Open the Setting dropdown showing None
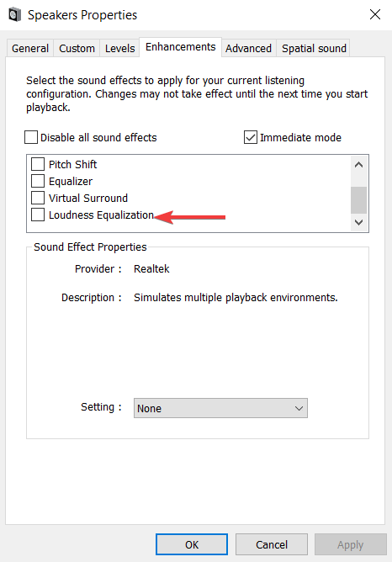Screen dimensions: 392x562 pos(220,408)
